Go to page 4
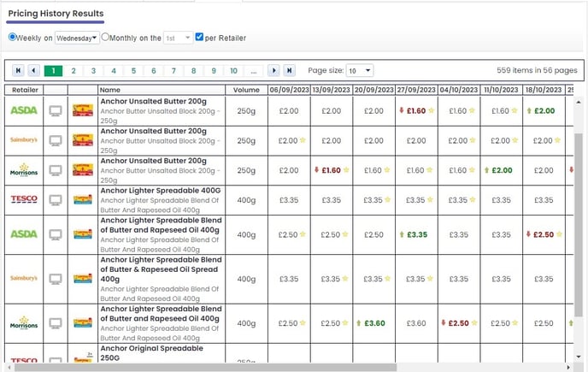This screenshot has height=372, width=588. (x=114, y=71)
